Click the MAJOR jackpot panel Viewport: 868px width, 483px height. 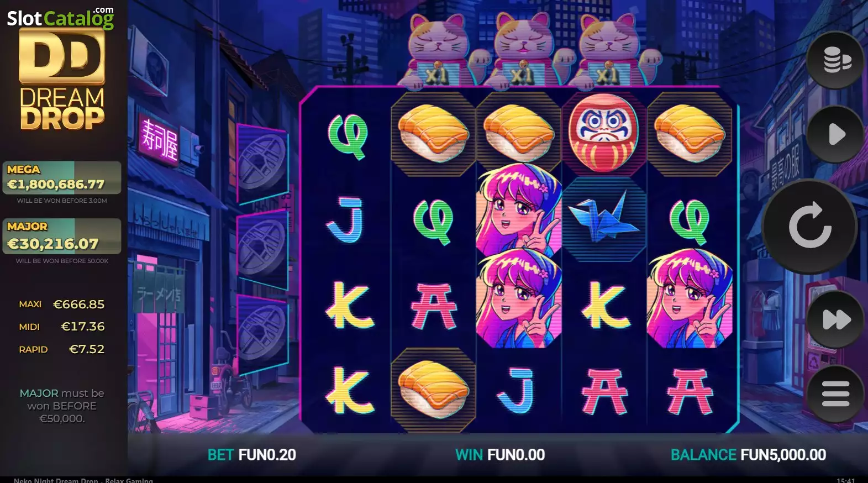pos(62,236)
